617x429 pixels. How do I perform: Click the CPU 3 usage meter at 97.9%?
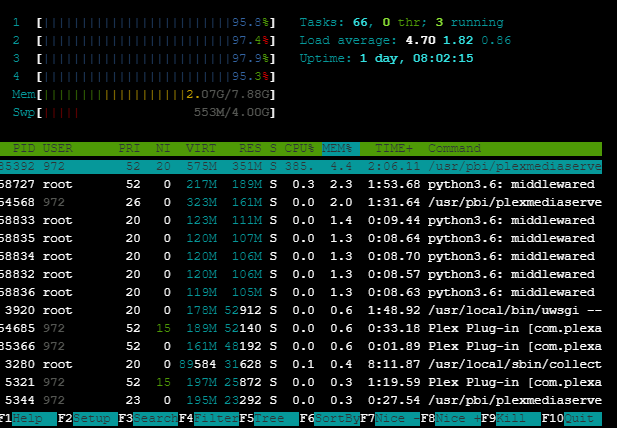coord(156,59)
